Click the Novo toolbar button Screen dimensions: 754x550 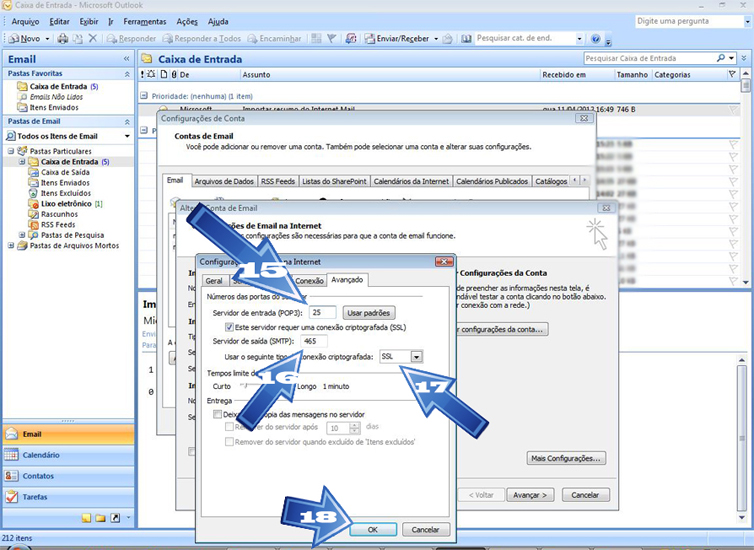[25, 38]
